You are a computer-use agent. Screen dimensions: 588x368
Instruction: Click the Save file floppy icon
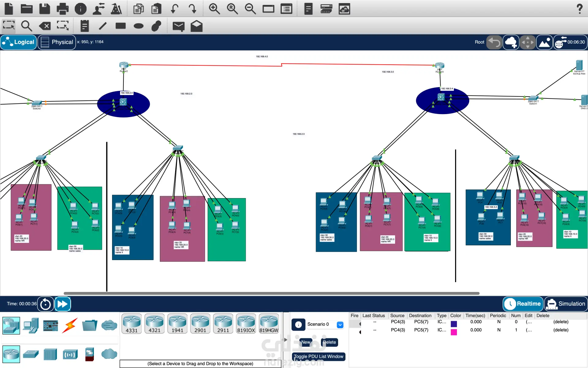[44, 9]
